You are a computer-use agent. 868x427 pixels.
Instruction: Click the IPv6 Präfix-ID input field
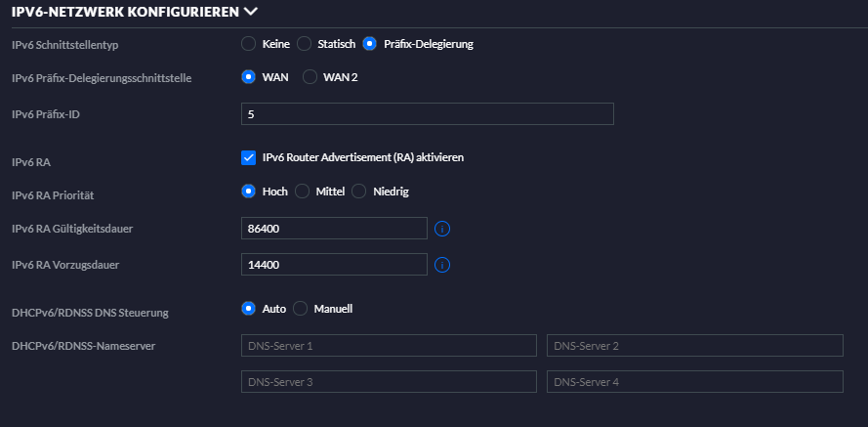coord(427,114)
